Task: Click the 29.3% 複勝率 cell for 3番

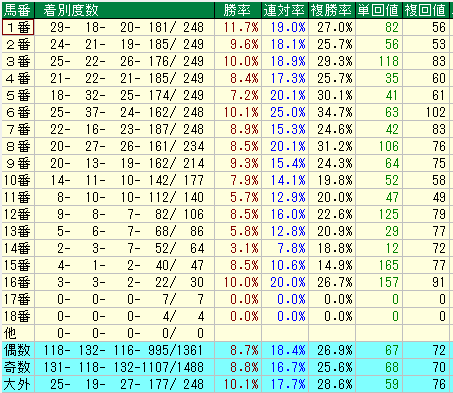Action: (x=332, y=61)
